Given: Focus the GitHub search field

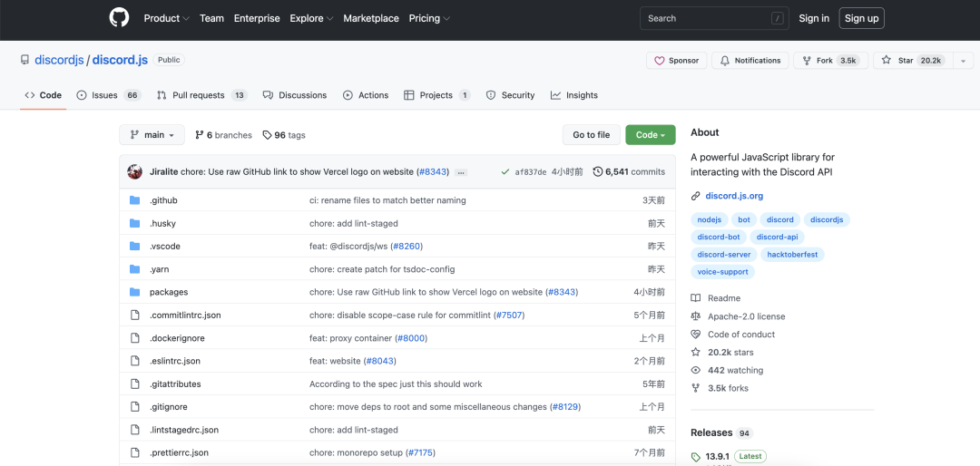Looking at the screenshot, I should [714, 18].
